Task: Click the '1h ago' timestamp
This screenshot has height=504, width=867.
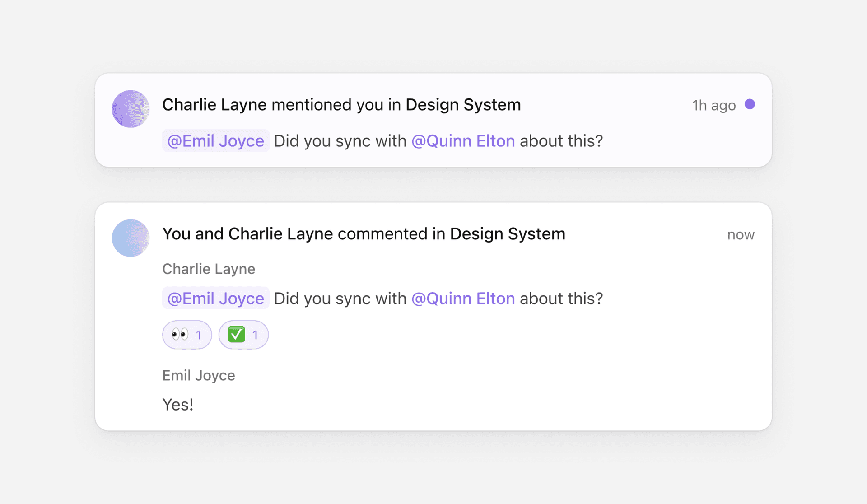Action: point(713,105)
